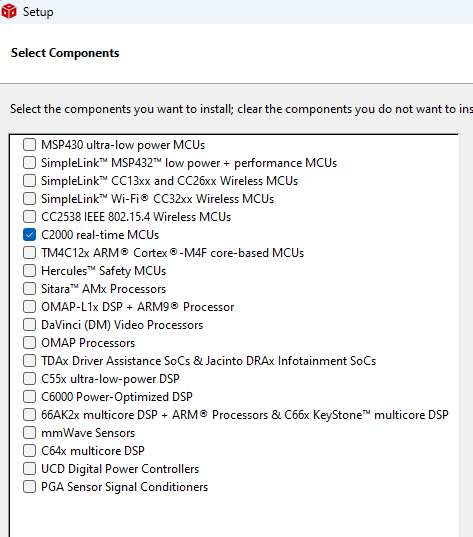Click the red cube Setup icon
This screenshot has width=473, height=537.
pos(9,11)
